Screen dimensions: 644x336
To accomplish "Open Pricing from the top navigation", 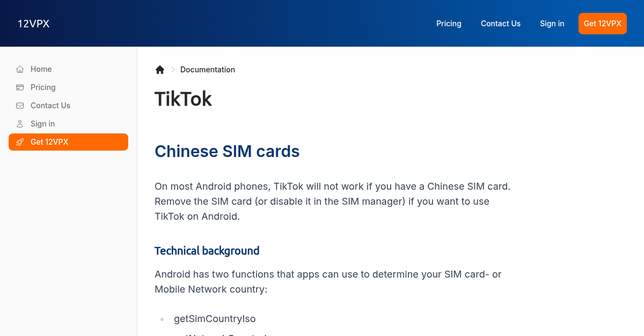I will pos(449,23).
